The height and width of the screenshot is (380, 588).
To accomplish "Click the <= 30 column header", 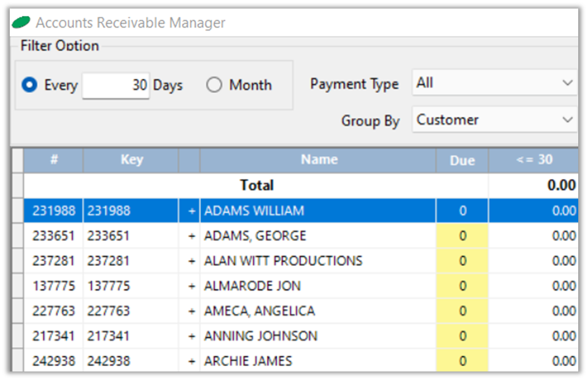I will [534, 159].
